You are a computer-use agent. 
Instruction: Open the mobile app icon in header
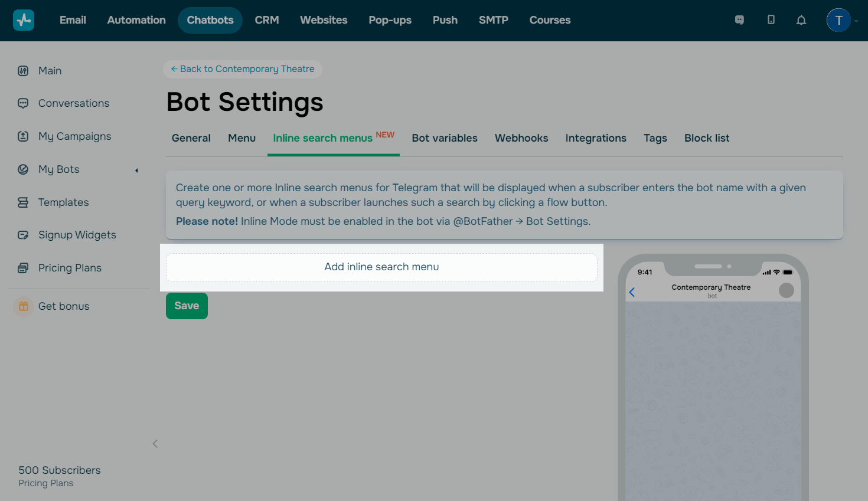pos(771,20)
